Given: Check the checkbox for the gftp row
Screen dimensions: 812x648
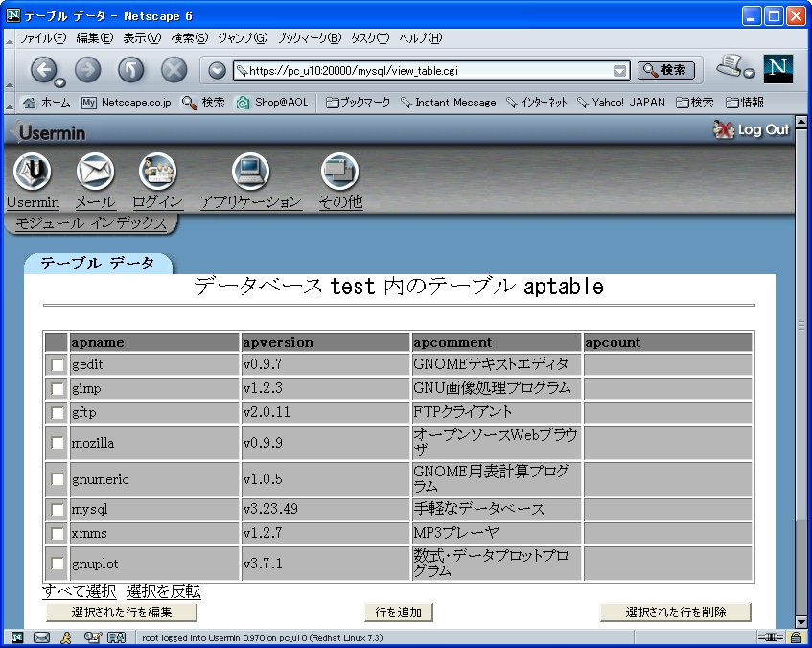Looking at the screenshot, I should (57, 413).
